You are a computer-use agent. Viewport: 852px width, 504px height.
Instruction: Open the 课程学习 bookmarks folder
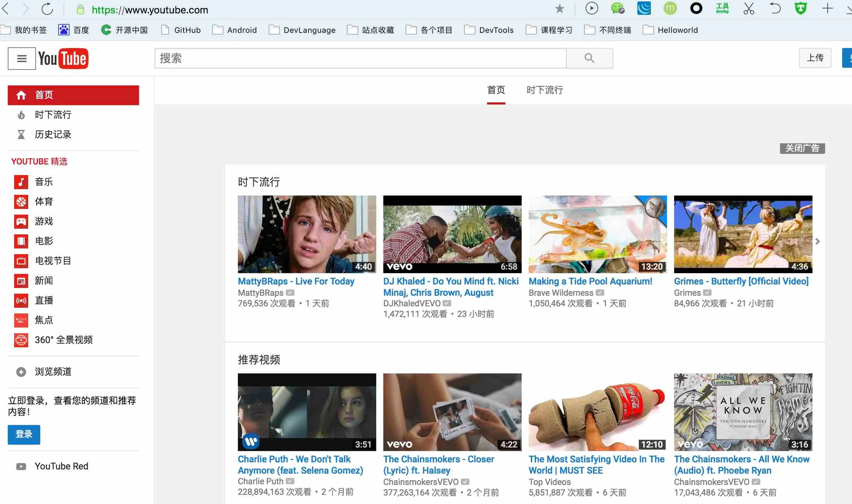click(x=549, y=30)
